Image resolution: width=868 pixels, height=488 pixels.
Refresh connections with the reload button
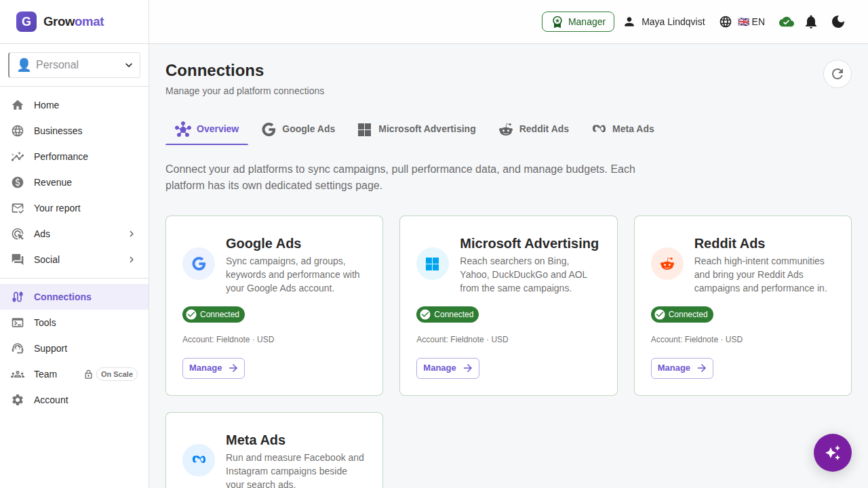point(837,74)
